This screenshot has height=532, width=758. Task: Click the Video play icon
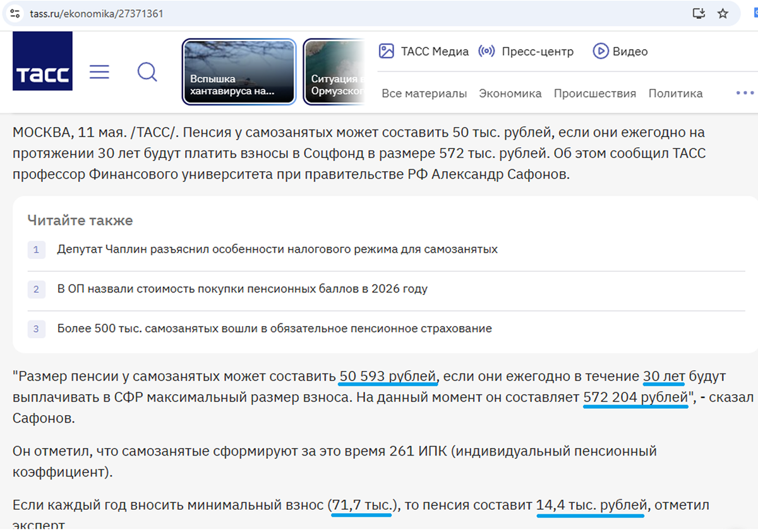click(x=601, y=52)
